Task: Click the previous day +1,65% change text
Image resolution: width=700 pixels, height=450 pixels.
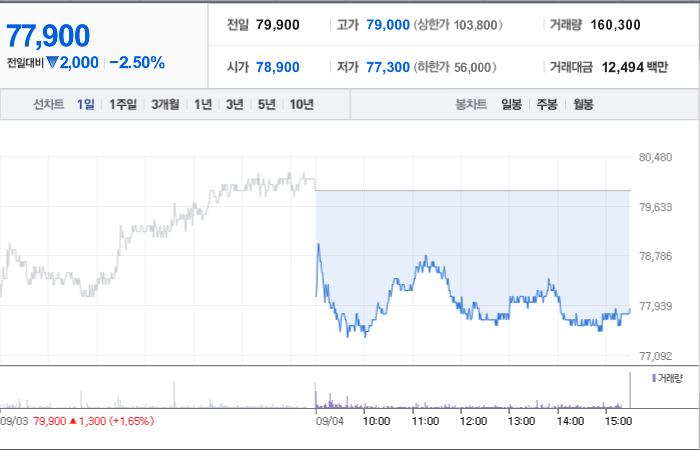Action: tap(132, 421)
